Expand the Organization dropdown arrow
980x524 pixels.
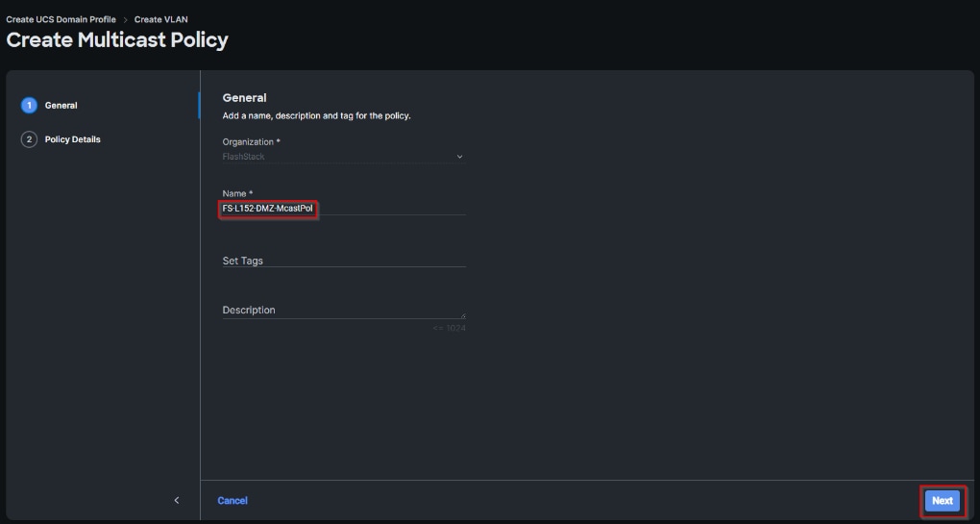[x=459, y=157]
